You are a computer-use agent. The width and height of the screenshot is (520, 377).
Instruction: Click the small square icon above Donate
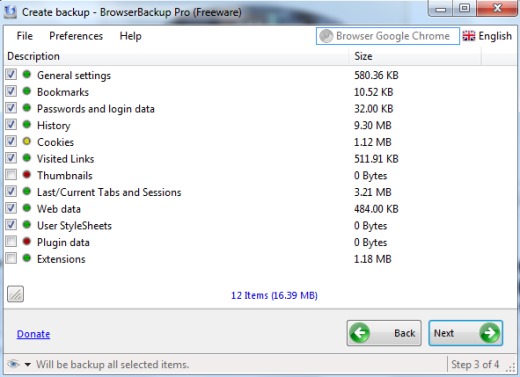(x=15, y=294)
